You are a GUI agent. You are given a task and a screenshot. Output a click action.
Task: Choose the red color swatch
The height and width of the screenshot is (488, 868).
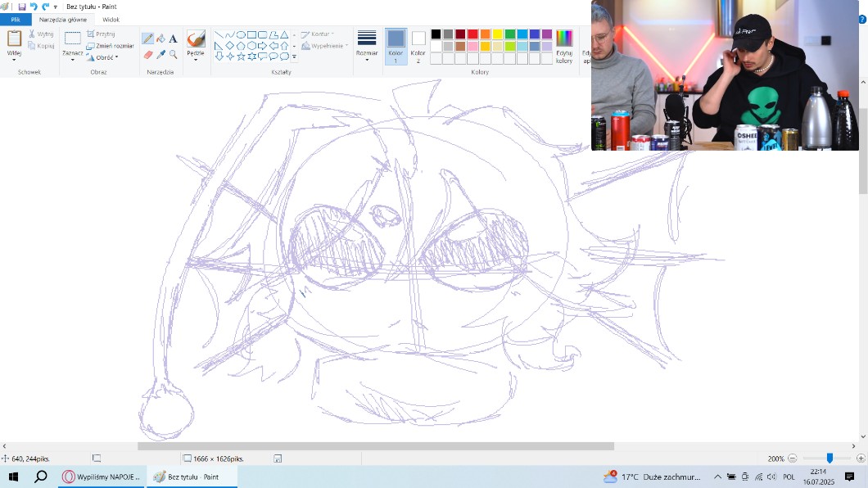point(472,34)
